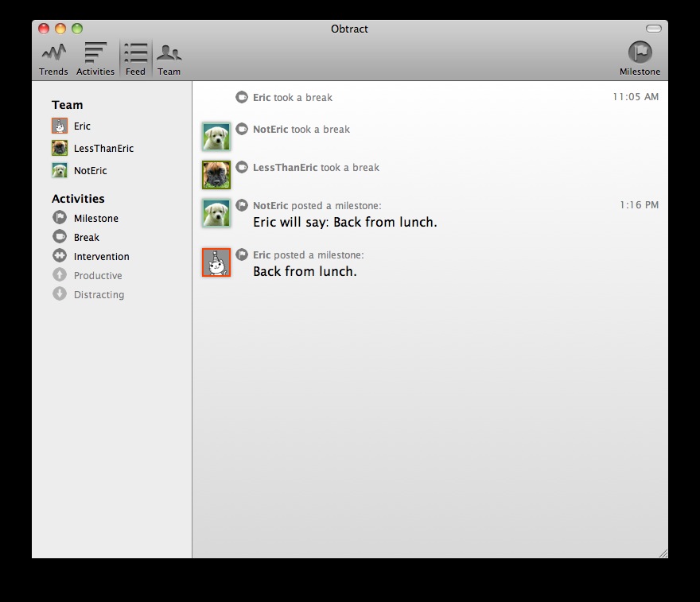
Task: Click the Break label under Activities
Action: [x=87, y=238]
